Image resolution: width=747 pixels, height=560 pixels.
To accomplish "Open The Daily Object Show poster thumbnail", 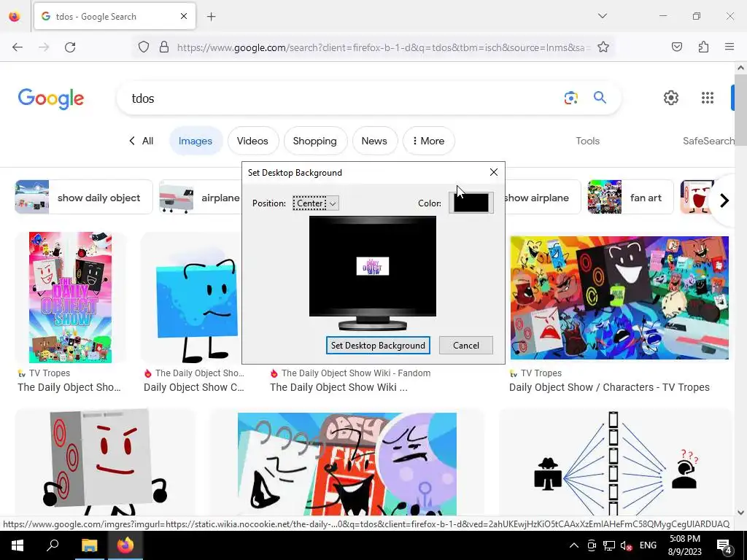I will point(71,297).
